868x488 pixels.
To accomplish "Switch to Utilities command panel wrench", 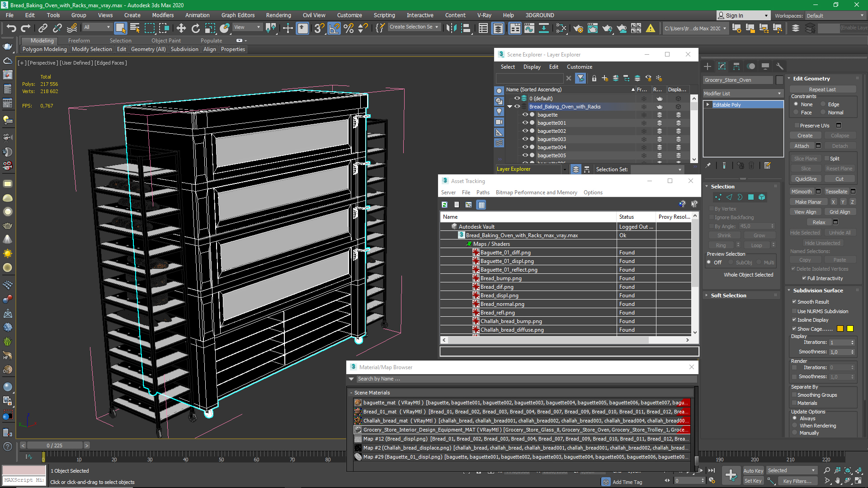I will tap(780, 66).
